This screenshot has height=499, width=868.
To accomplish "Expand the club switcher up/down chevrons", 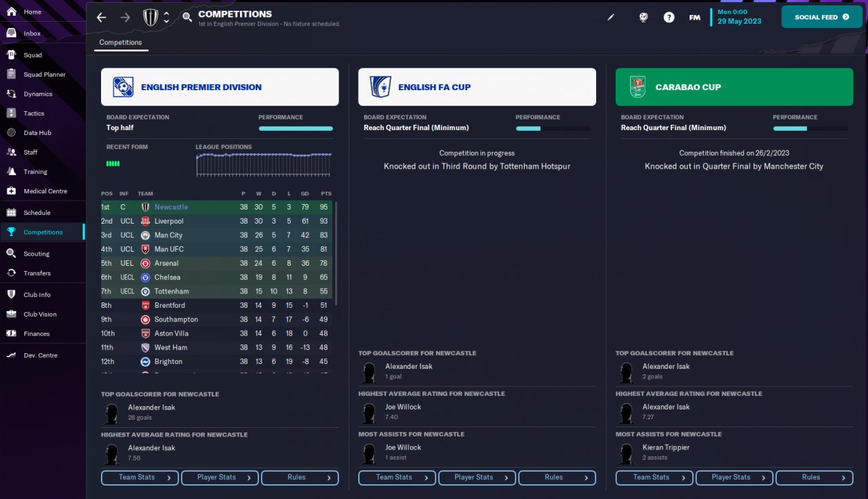I will (167, 18).
